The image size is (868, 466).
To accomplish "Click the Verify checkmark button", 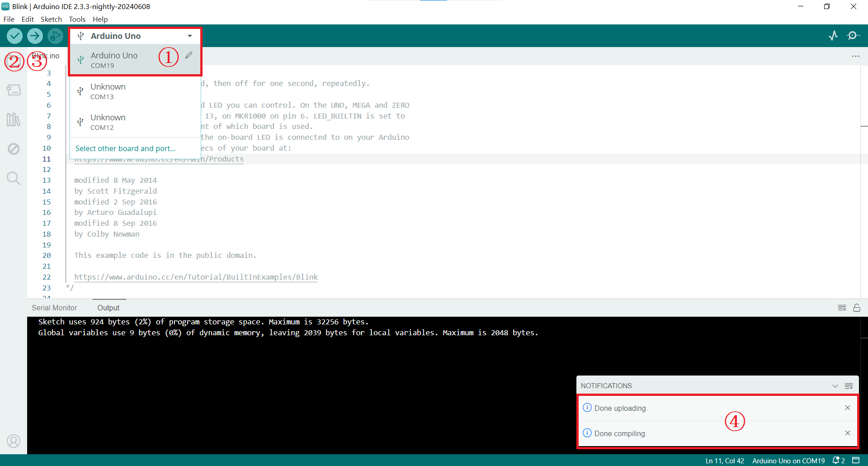I will [x=14, y=36].
